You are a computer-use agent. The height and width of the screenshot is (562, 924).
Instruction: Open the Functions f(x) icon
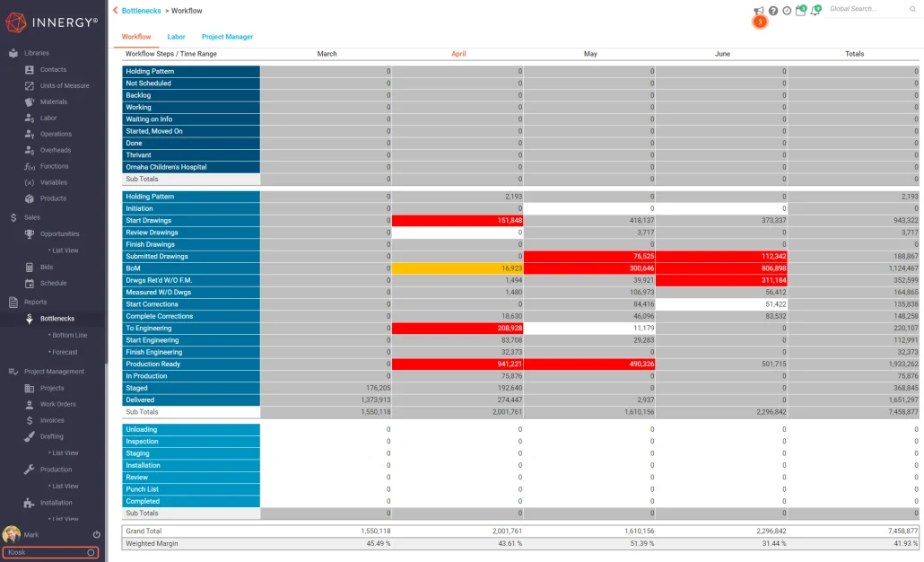coord(29,166)
